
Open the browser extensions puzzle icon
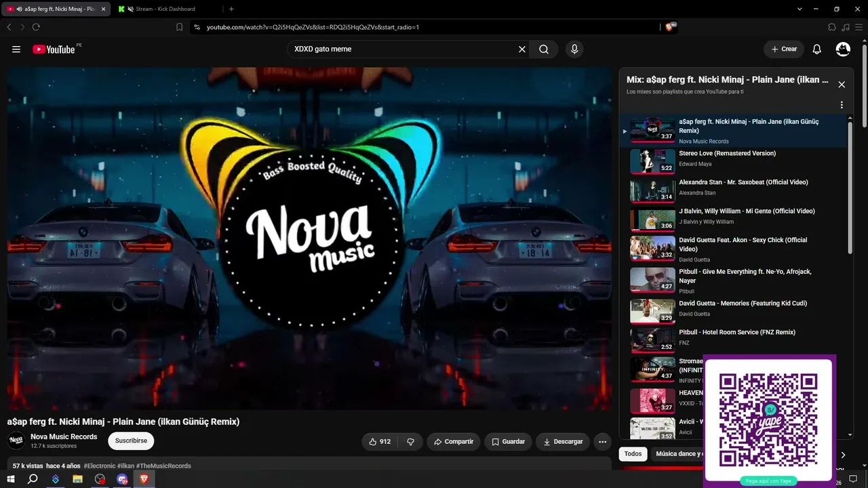[832, 27]
